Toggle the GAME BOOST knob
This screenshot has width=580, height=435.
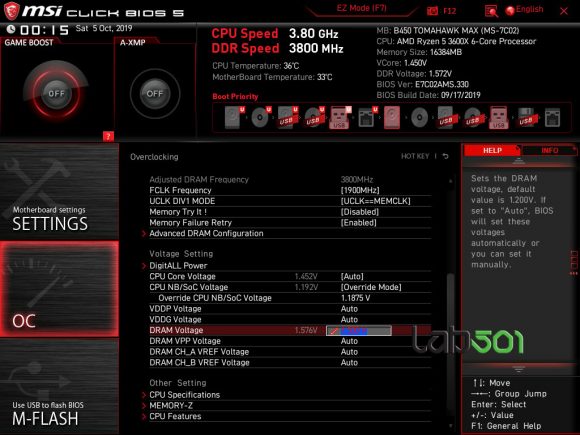(56, 93)
